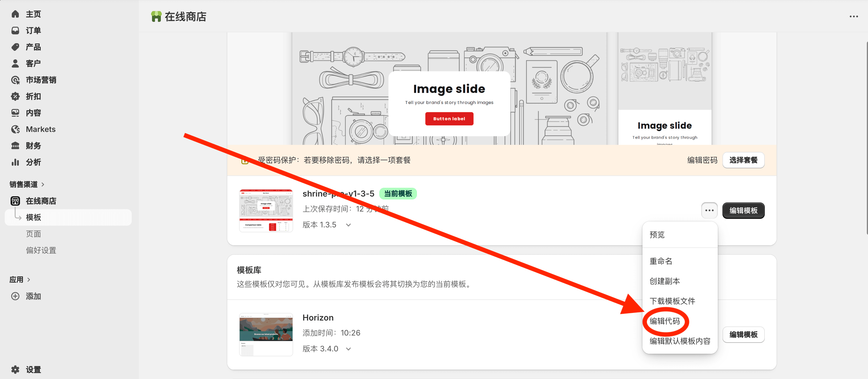Click the Choose plan (选择套餐) button

tap(743, 160)
